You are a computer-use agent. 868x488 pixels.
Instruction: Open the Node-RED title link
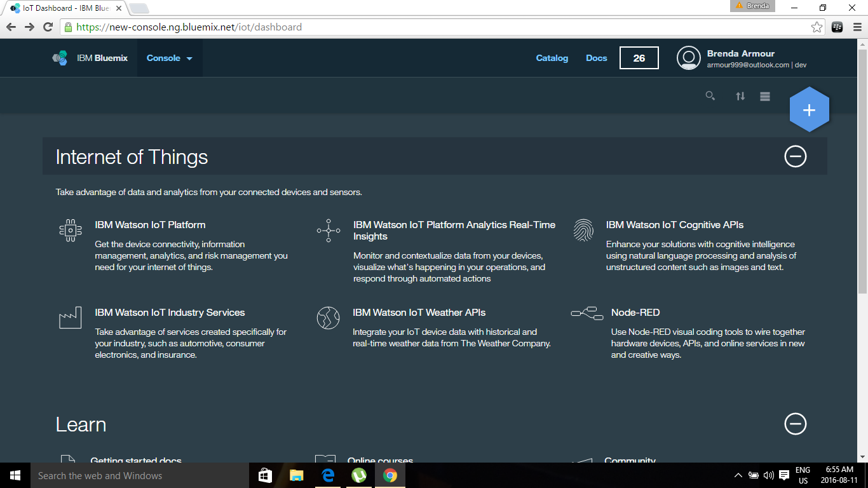pos(635,313)
